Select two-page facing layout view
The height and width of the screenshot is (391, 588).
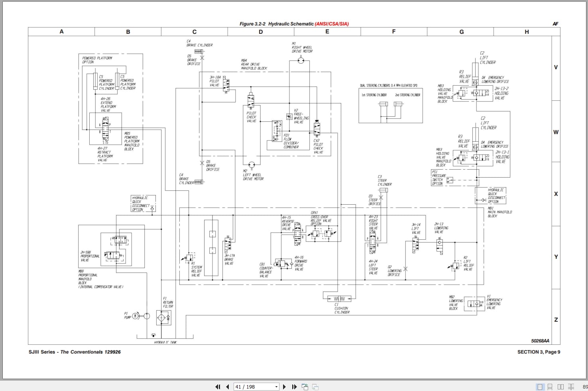point(560,387)
